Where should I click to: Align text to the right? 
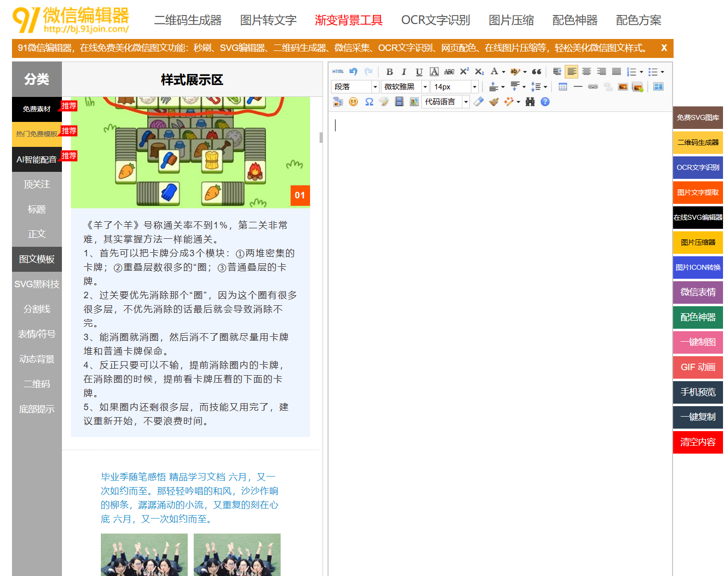coord(602,71)
